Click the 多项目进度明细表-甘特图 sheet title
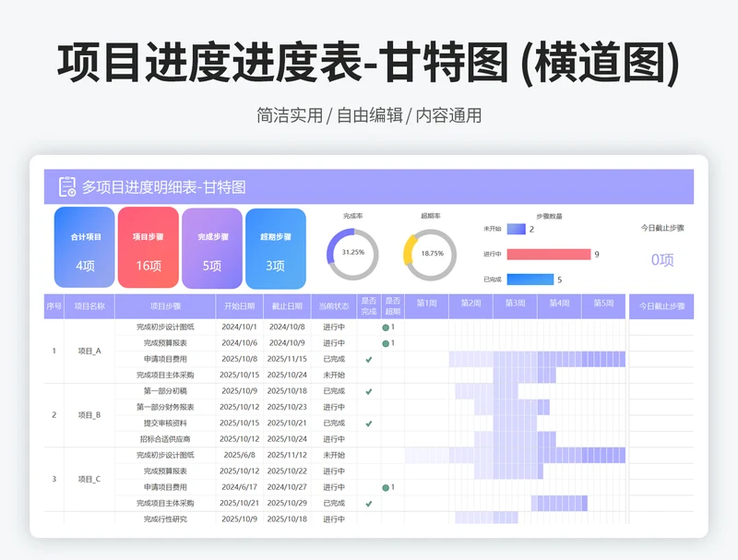The image size is (738, 560). point(164,187)
